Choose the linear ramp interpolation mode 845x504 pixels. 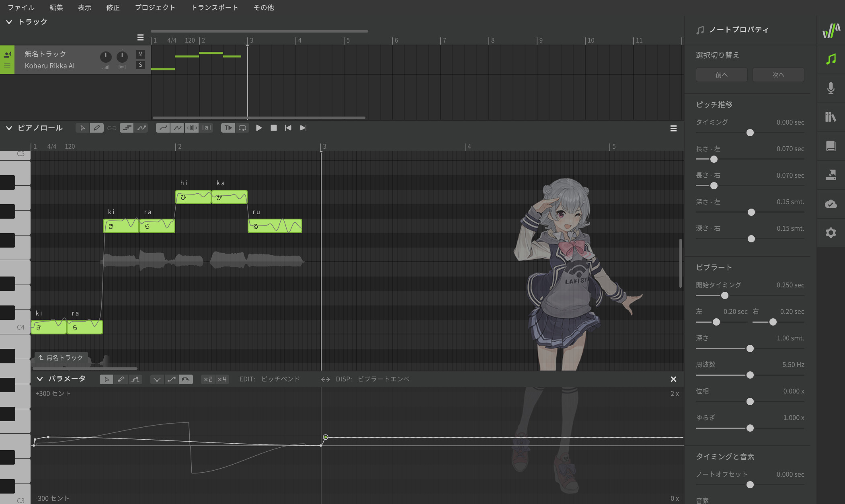pos(171,379)
